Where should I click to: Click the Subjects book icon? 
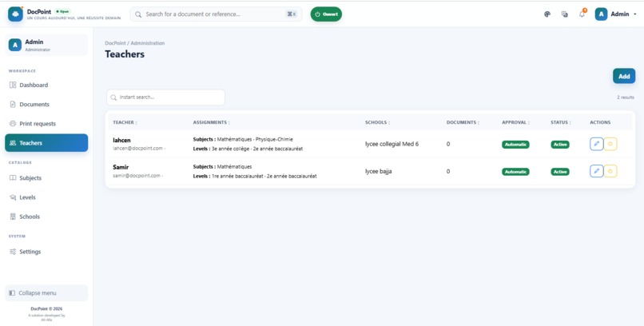click(x=13, y=178)
